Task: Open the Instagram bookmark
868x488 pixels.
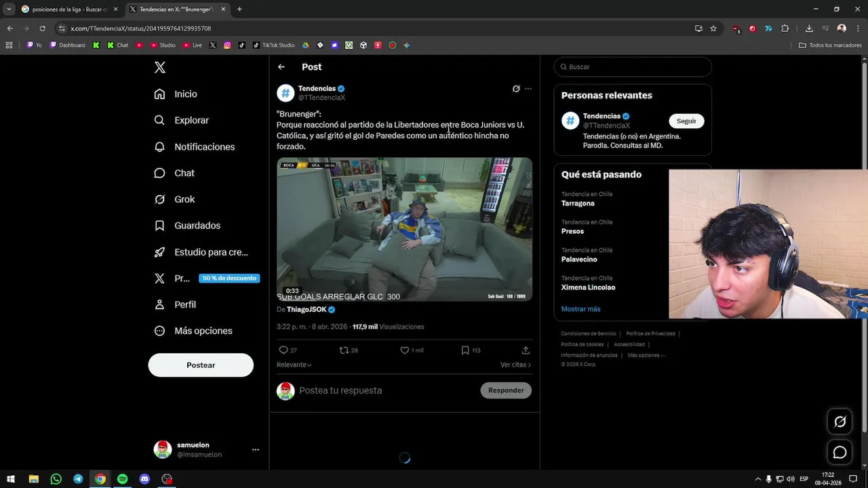Action: click(x=227, y=45)
